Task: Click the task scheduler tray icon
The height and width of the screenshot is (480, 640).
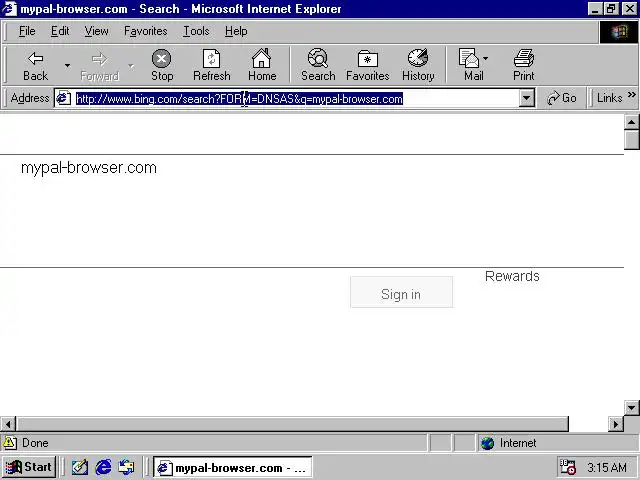Action: [x=568, y=467]
